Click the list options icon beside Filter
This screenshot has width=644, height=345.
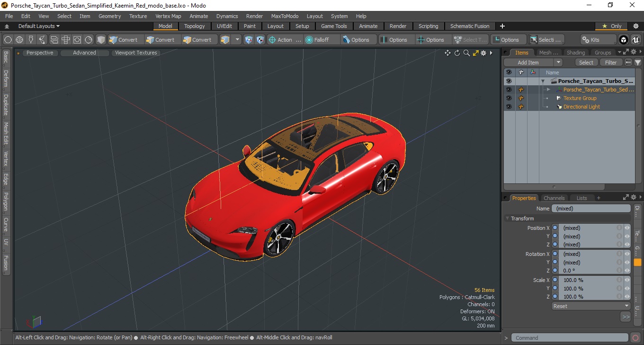pyautogui.click(x=628, y=63)
